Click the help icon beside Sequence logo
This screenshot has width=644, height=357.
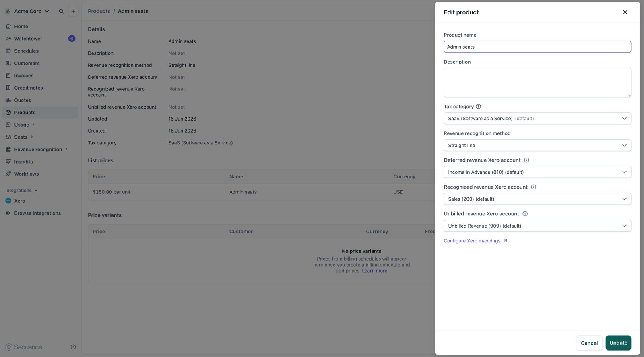coord(73,347)
